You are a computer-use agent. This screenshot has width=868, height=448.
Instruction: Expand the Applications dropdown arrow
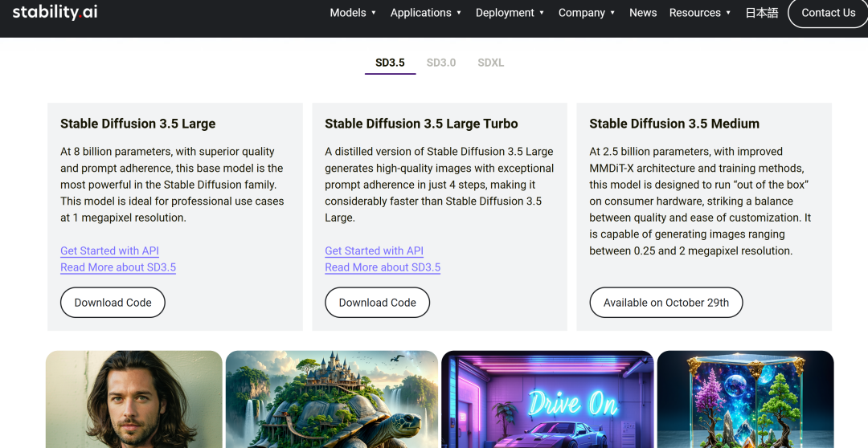459,13
